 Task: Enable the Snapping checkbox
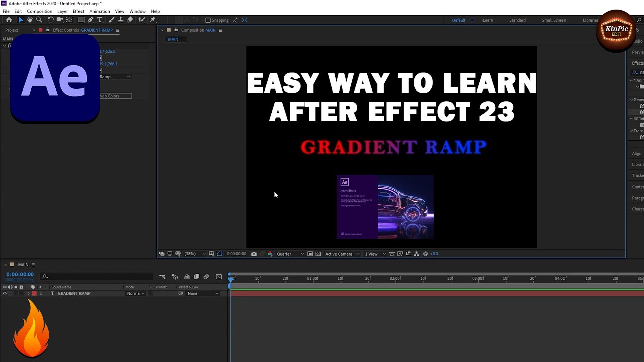point(208,20)
